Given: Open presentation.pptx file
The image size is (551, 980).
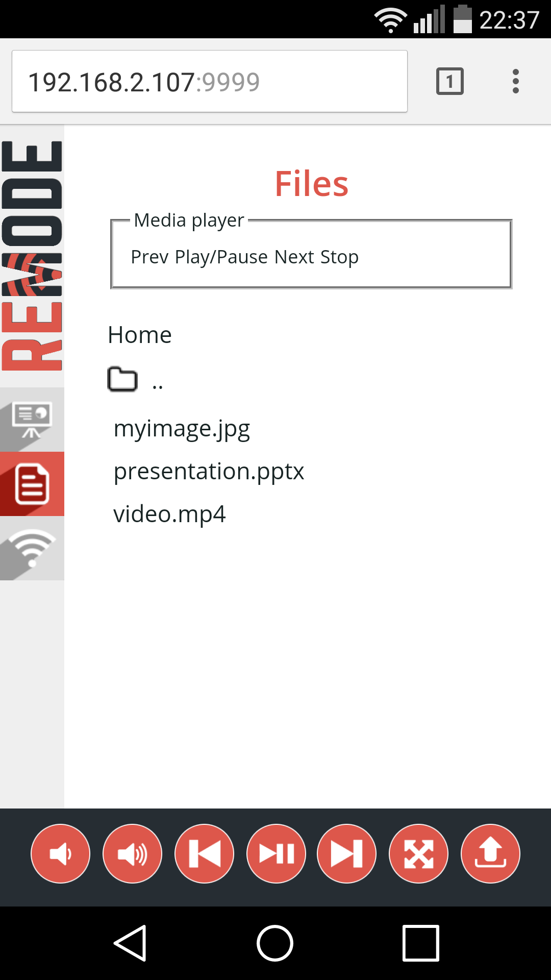Looking at the screenshot, I should tap(209, 472).
